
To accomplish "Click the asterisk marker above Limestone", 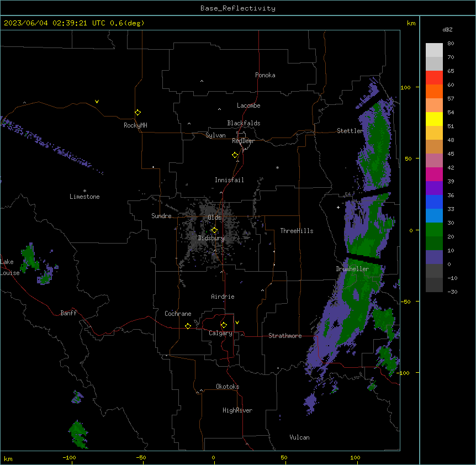I will (x=84, y=191).
